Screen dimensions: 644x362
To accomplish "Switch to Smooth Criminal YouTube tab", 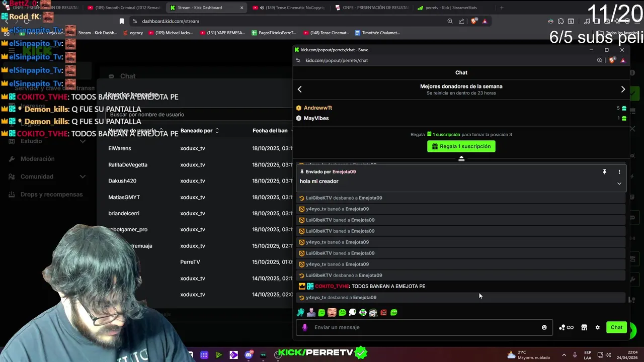I will click(x=123, y=8).
